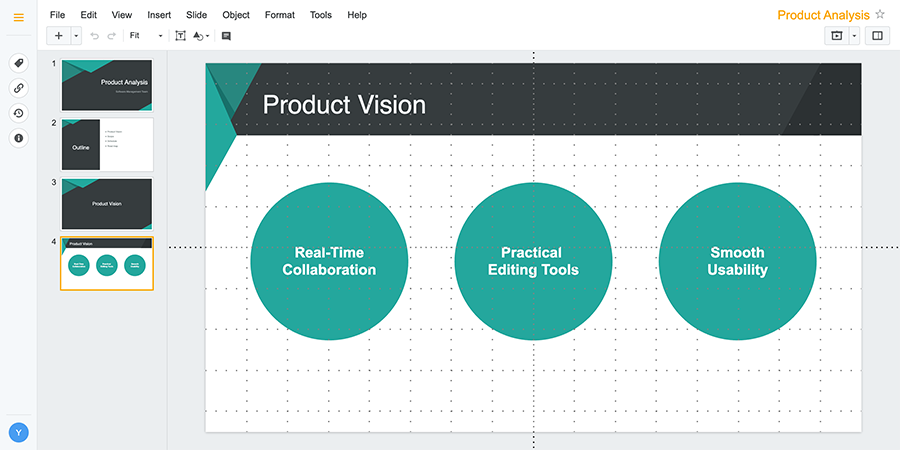Click the undo arrow
This screenshot has height=450, width=900.
(95, 36)
